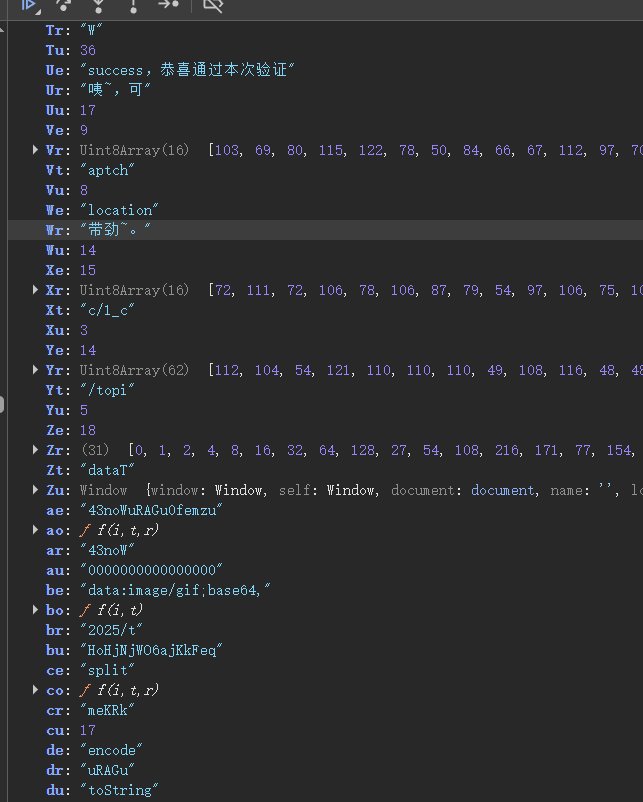Screen dimensions: 643x802
Task: Expand the Zr (31) array entry
Action: coord(35,450)
